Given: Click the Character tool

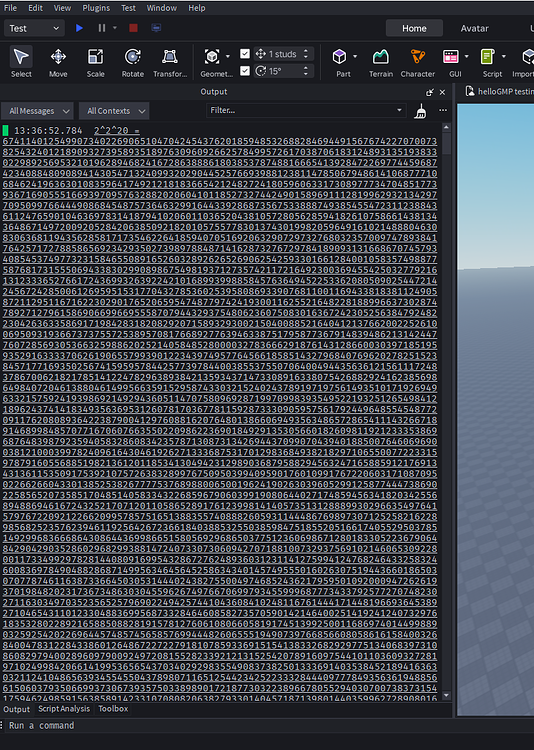Looking at the screenshot, I should pos(418,62).
